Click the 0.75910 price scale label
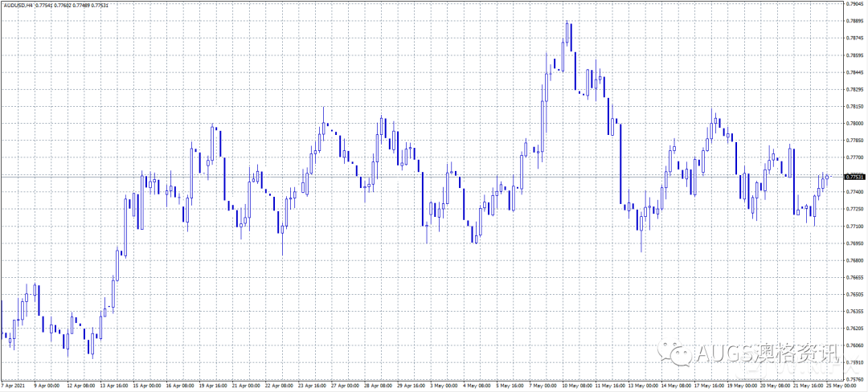The height and width of the screenshot is (392, 868). (855, 362)
